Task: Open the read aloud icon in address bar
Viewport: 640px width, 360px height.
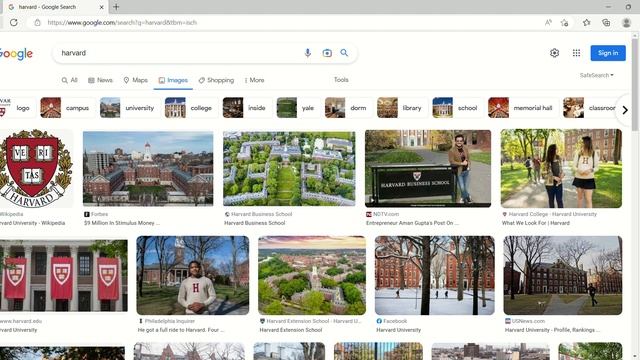Action: pos(548,22)
